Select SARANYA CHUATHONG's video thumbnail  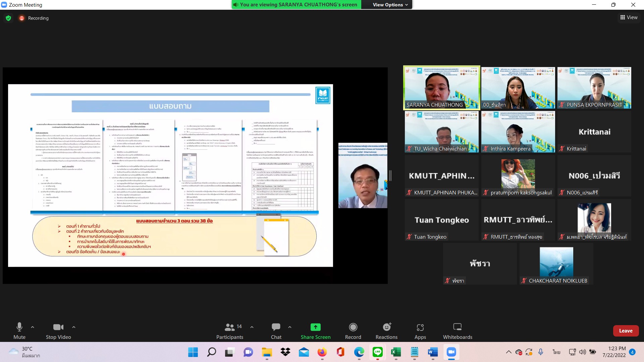pos(441,87)
